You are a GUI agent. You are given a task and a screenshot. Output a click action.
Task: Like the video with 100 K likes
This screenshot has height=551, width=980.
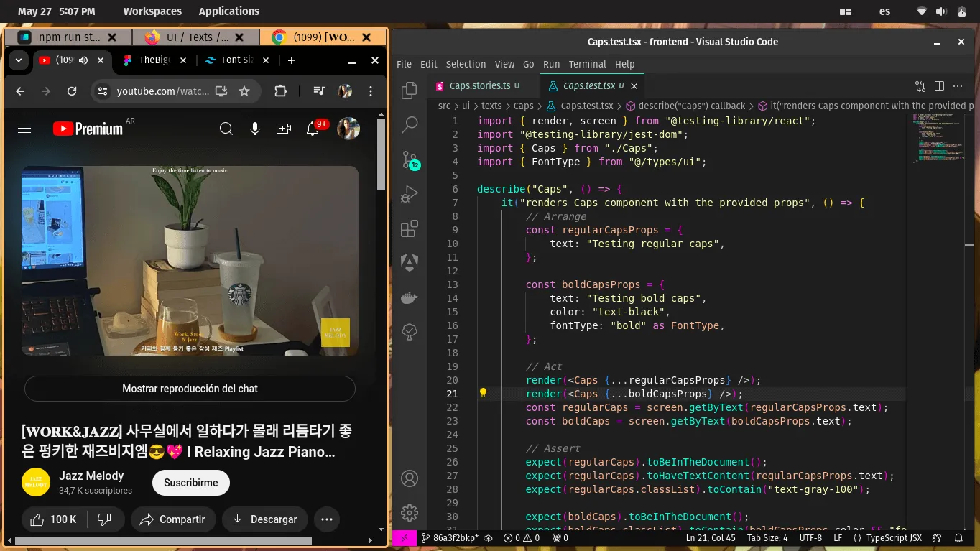[54, 519]
